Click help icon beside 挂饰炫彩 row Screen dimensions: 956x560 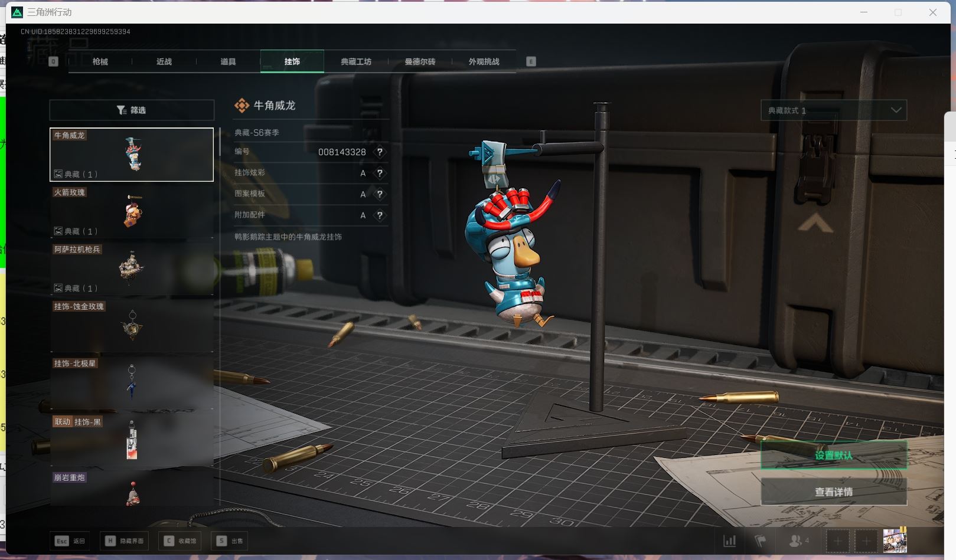(x=380, y=173)
